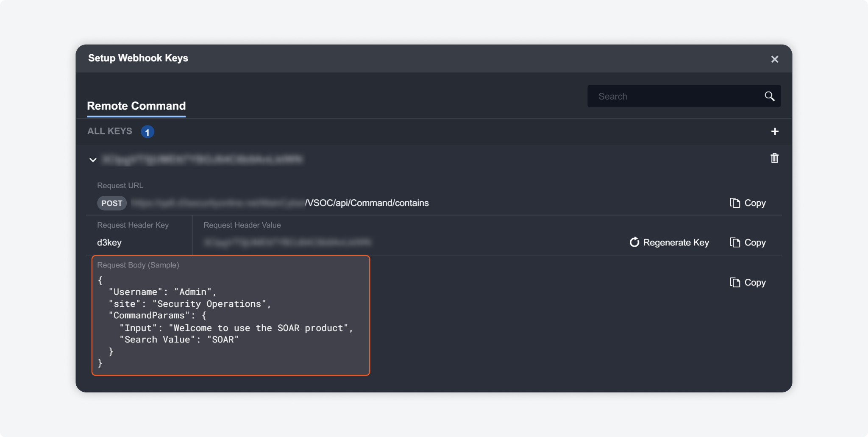Close the Setup Webhook Keys dialog
Screen dimensions: 868x437
[774, 59]
